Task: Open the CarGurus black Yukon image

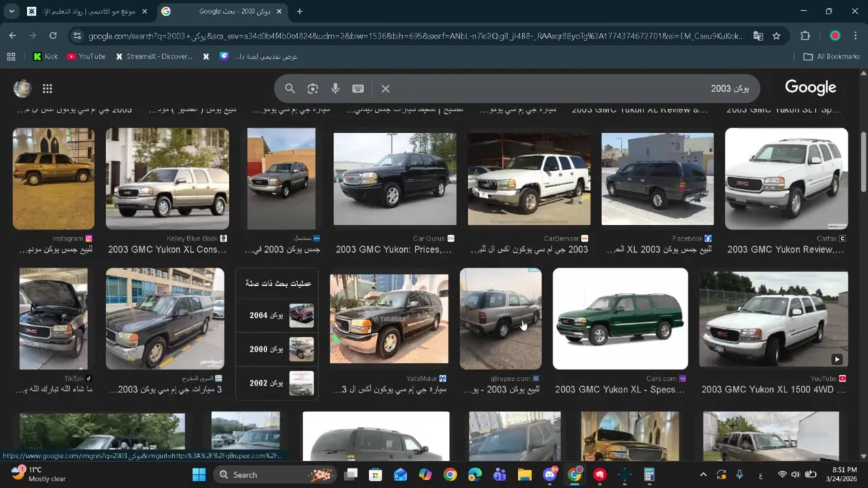Action: click(395, 179)
